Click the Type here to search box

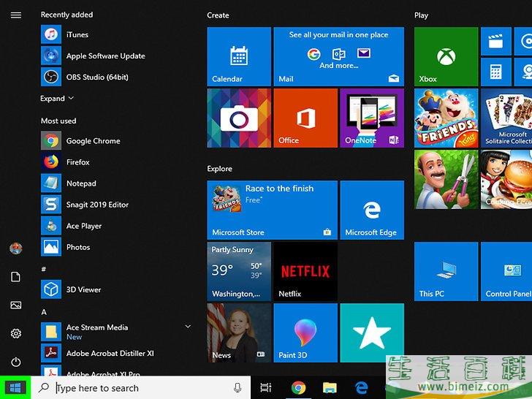click(141, 387)
